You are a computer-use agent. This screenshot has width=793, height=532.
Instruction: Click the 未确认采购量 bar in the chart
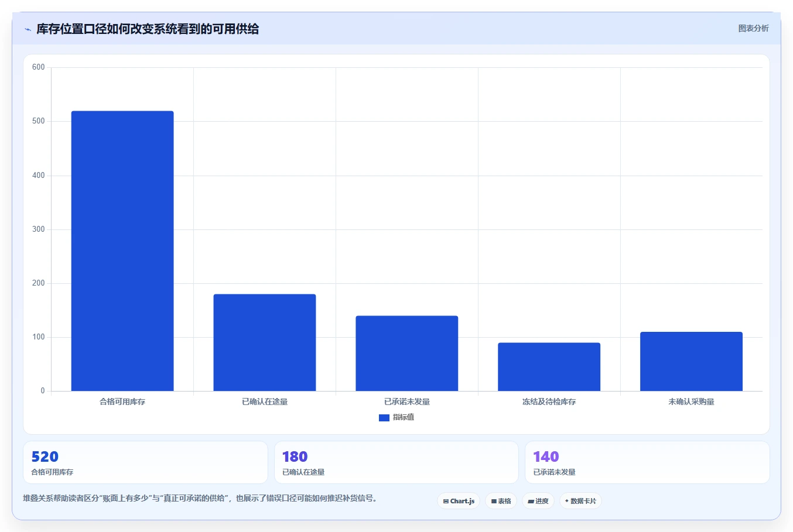point(691,362)
